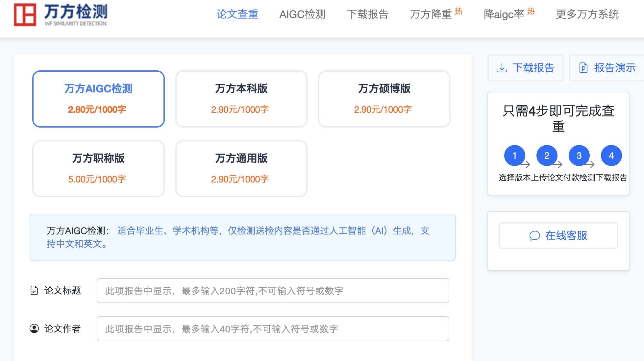Image resolution: width=644 pixels, height=361 pixels.
Task: Select the 万方硕博版 version card
Action: pyautogui.click(x=384, y=99)
